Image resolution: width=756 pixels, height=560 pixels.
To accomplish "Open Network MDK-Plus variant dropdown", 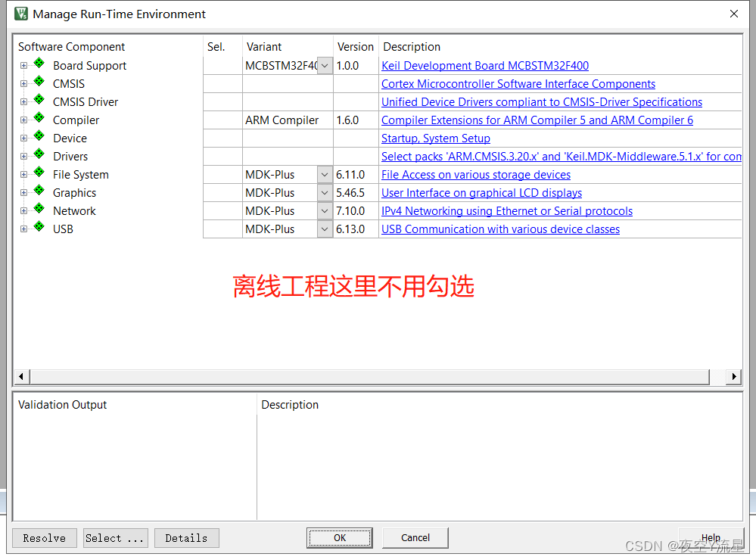I will tap(325, 211).
